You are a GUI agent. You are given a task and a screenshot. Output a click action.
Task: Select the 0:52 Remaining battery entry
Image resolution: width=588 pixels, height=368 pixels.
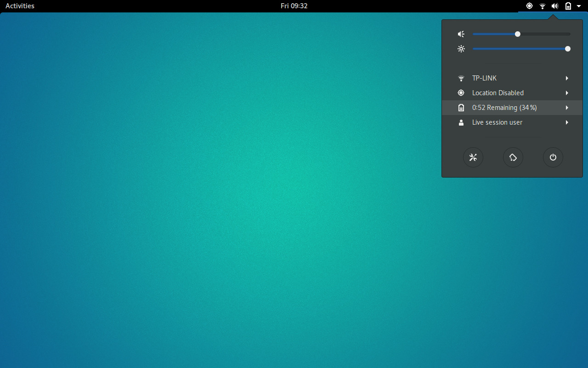coord(504,108)
